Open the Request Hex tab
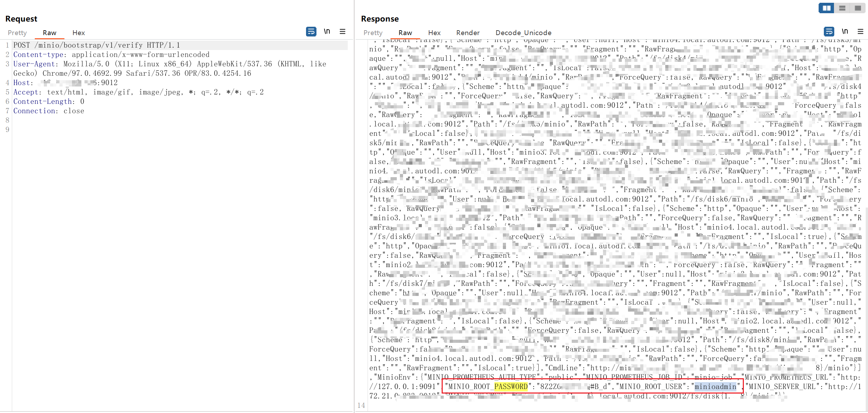Viewport: 868px width, 413px height. click(79, 33)
